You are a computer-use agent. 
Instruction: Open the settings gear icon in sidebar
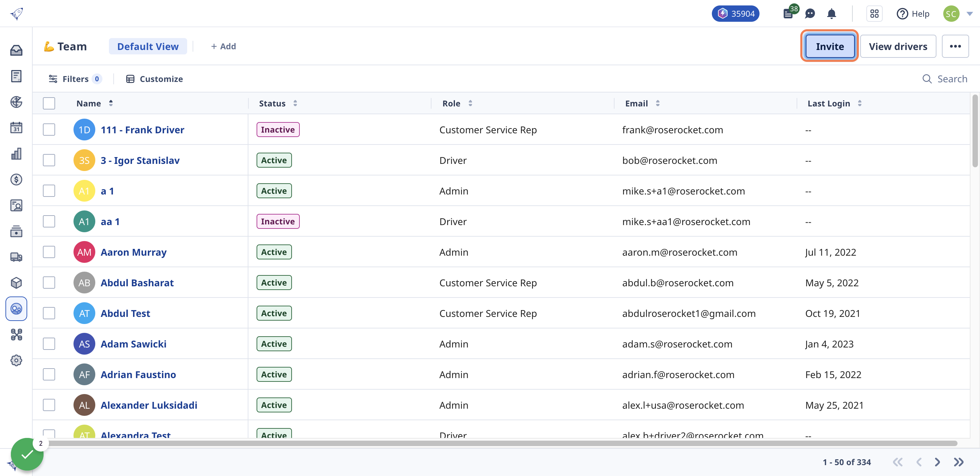(x=16, y=360)
